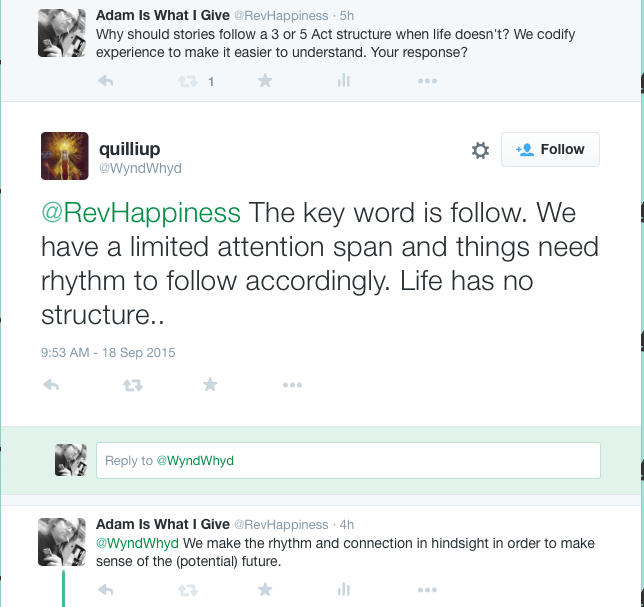This screenshot has height=607, width=644.
Task: Open the gear settings menu for quilliup
Action: click(480, 150)
